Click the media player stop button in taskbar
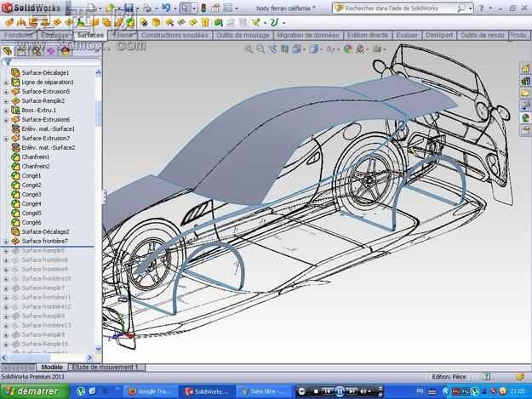The height and width of the screenshot is (399, 532). (x=316, y=392)
